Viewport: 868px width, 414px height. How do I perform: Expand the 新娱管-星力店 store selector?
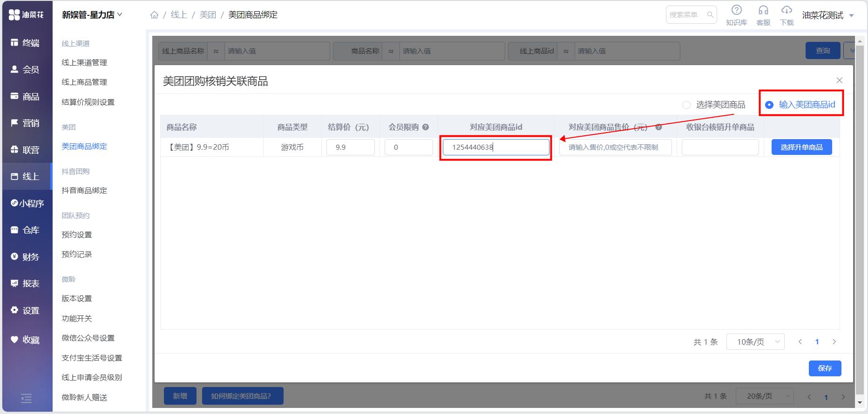[92, 15]
